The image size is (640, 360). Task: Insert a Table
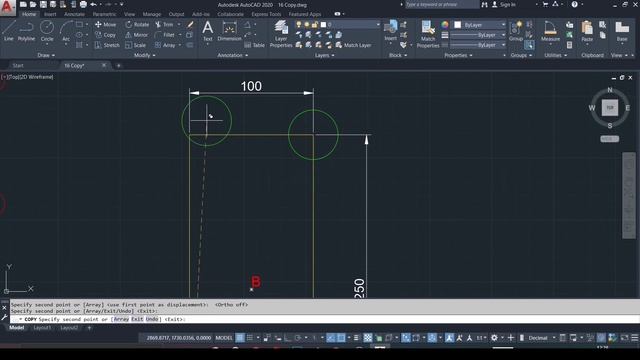254,45
